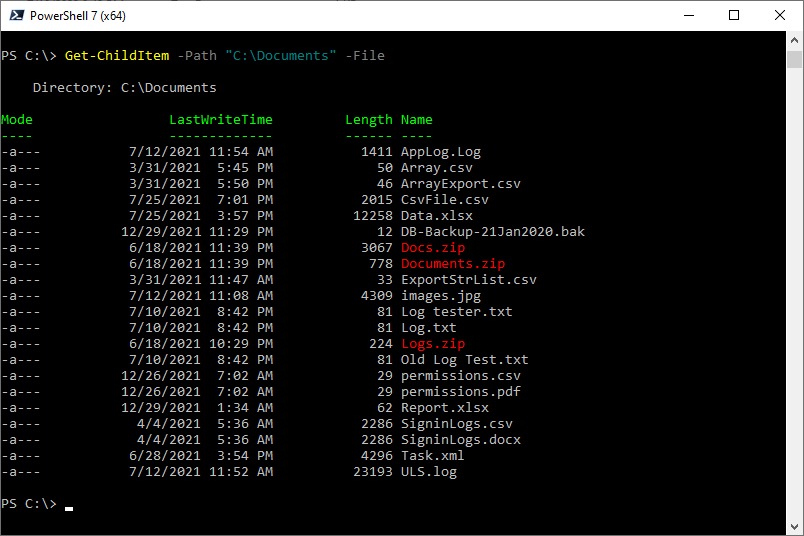
Task: Click the Old Log Test.txt file name
Action: pos(465,360)
